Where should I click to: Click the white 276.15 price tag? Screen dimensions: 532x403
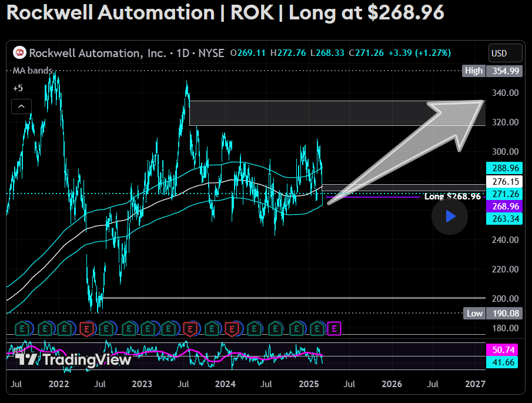pos(504,181)
